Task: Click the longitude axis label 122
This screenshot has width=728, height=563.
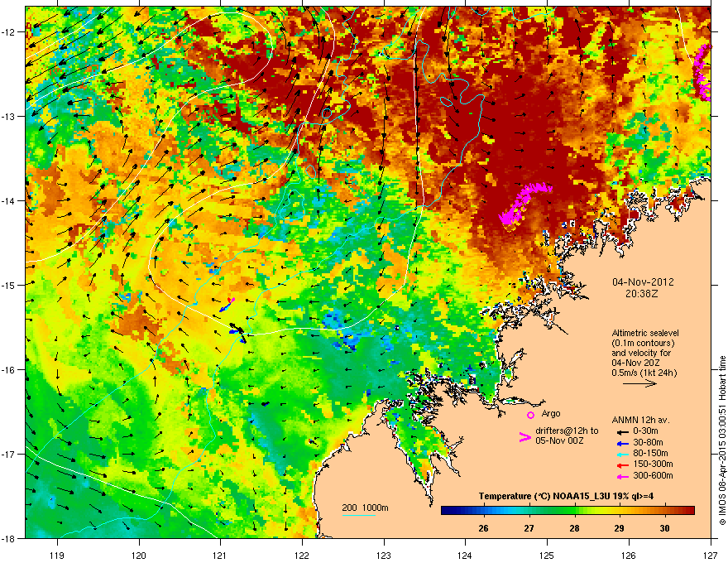Action: pos(302,556)
